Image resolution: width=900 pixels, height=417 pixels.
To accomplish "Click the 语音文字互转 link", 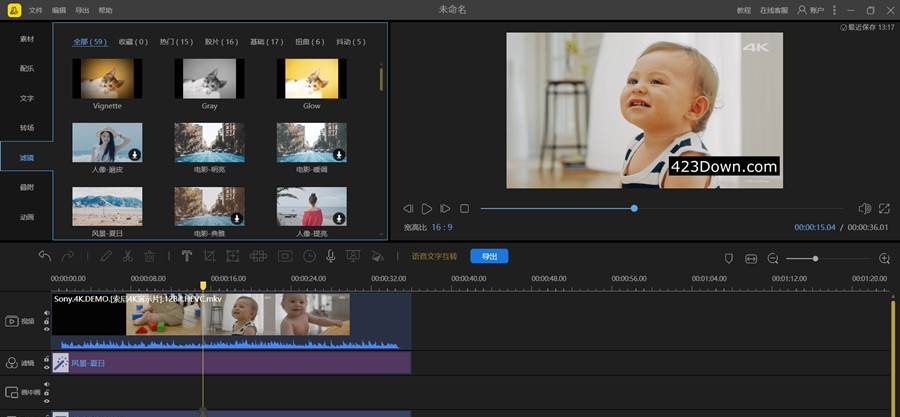I will [434, 256].
